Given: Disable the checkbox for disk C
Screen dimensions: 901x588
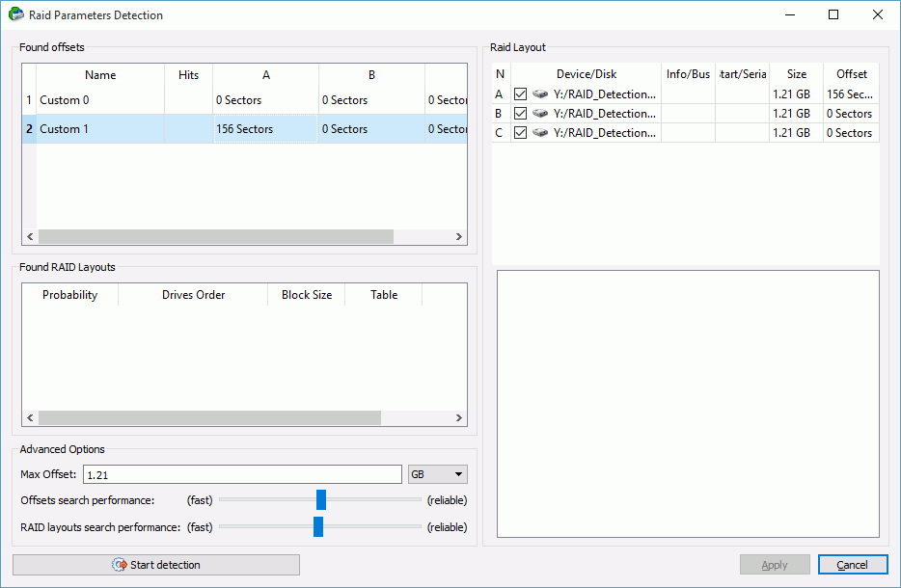Looking at the screenshot, I should pos(521,133).
